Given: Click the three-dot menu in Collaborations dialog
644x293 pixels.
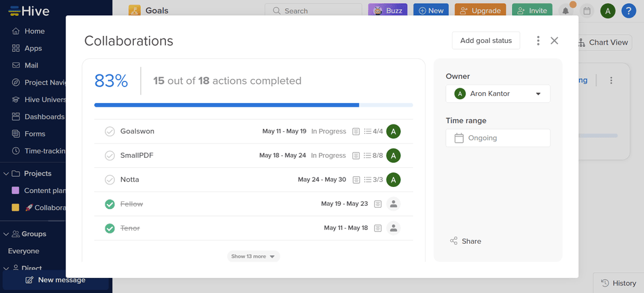Looking at the screenshot, I should [x=538, y=41].
